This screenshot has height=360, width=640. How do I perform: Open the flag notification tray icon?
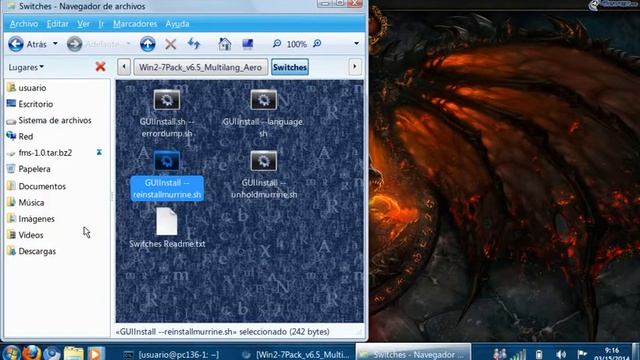tap(582, 354)
